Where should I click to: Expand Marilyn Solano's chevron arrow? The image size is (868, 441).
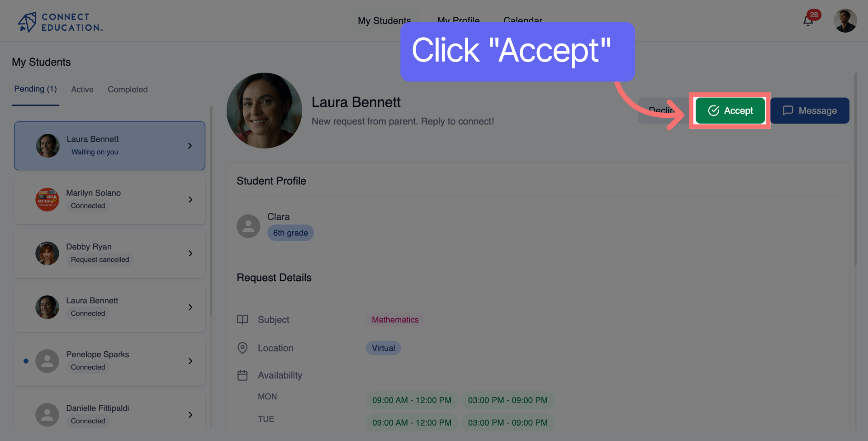190,200
